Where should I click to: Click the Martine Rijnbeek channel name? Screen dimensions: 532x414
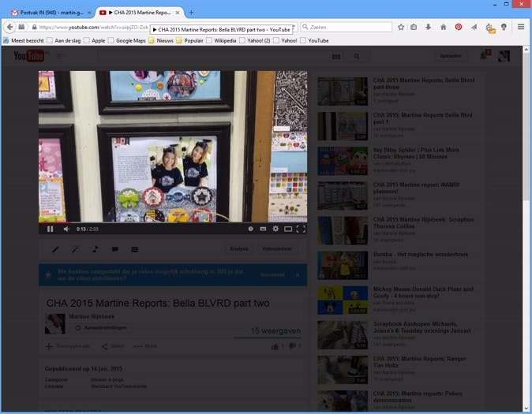tap(92, 316)
